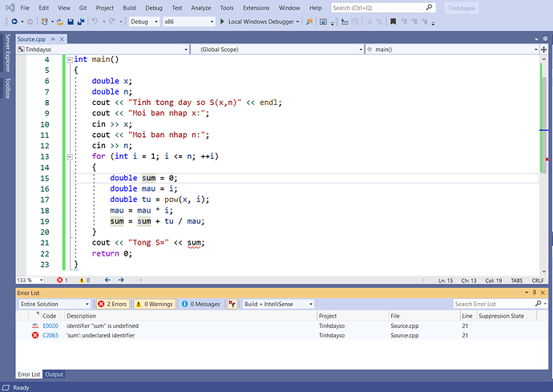The image size is (553, 392).
Task: Go to next issue with right arrow
Action: pyautogui.click(x=121, y=280)
